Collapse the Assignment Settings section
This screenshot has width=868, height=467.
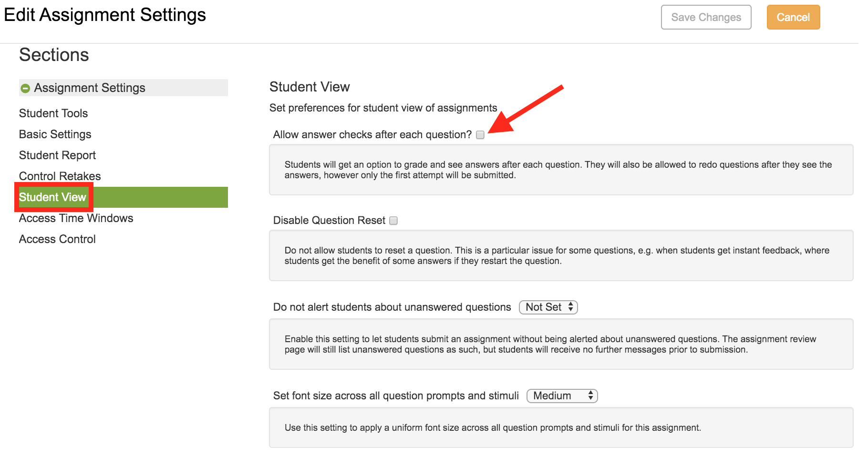tap(25, 88)
